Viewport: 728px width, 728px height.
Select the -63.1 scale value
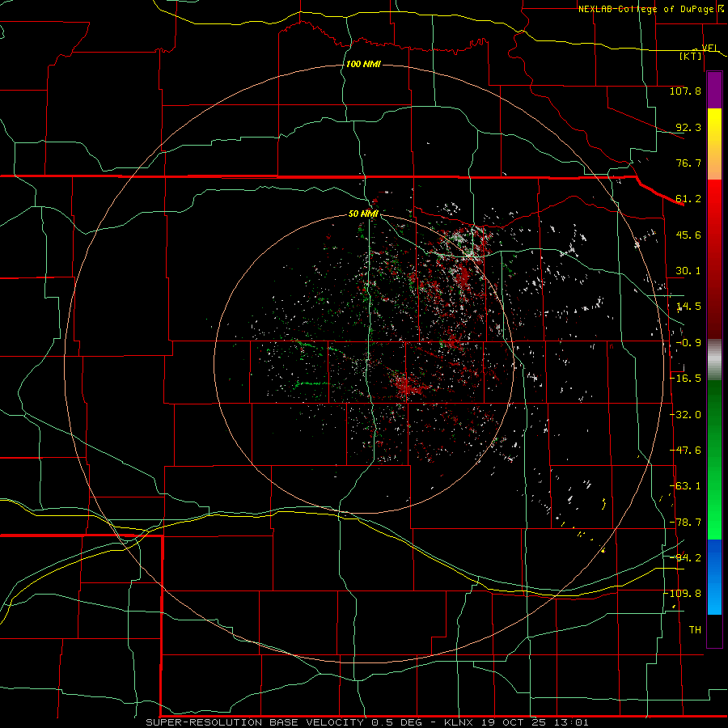685,486
